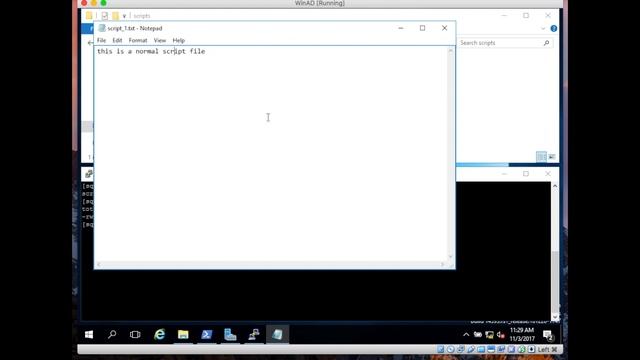Open the Help menu in Notepad
This screenshot has width=640, height=360.
click(x=178, y=40)
